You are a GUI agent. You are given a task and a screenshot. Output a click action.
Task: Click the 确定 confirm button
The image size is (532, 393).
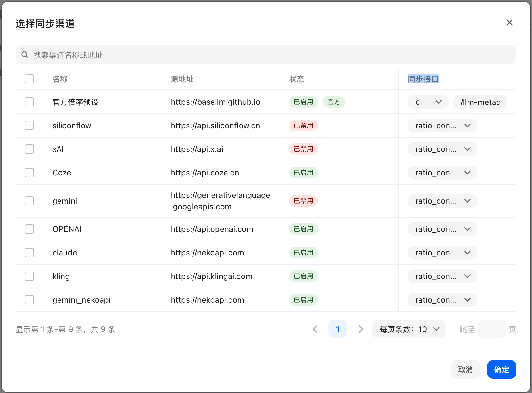pos(501,369)
